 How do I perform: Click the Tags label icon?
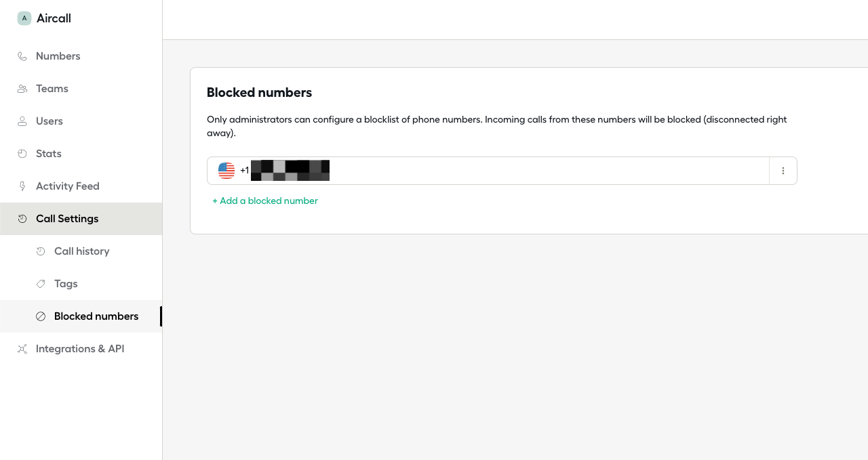click(x=41, y=284)
